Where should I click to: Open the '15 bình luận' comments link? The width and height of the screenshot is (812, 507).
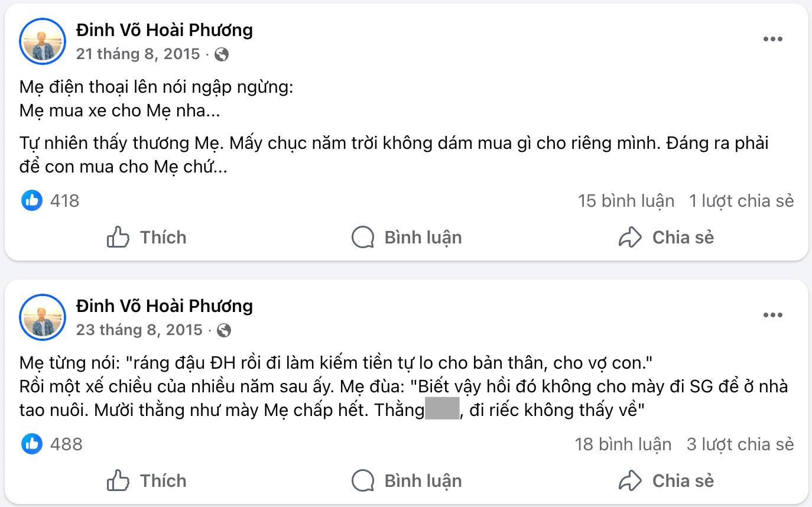(626, 200)
